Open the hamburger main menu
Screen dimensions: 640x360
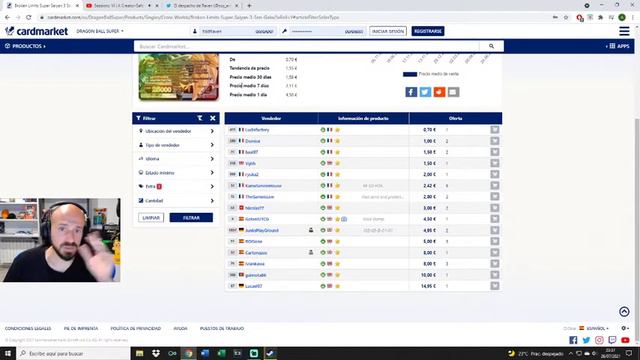624,31
